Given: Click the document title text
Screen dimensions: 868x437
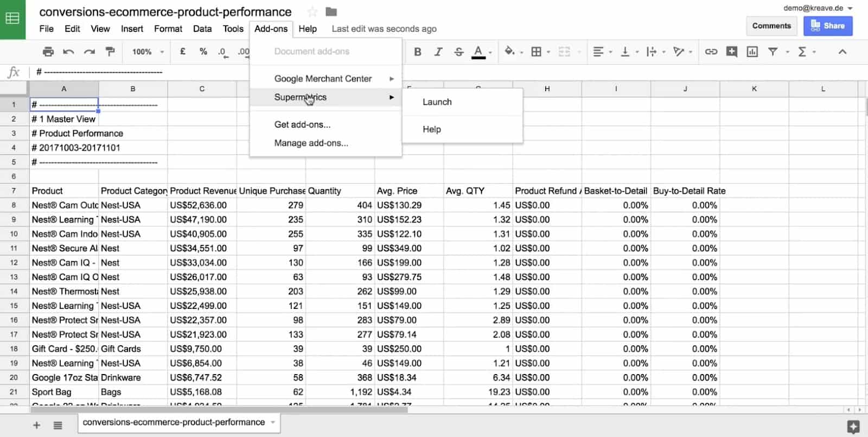Looking at the screenshot, I should pyautogui.click(x=165, y=12).
